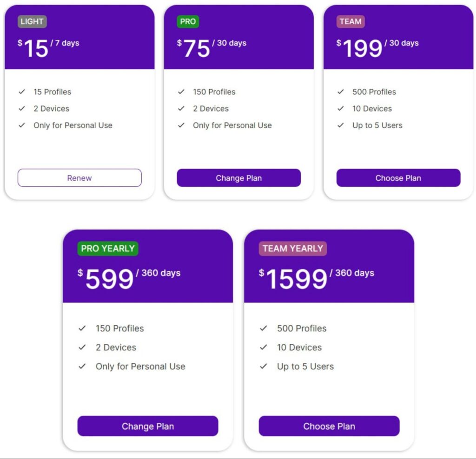Click checkmark beside 500 Profiles in Team Yearly card
This screenshot has width=476, height=459.
pyautogui.click(x=264, y=328)
